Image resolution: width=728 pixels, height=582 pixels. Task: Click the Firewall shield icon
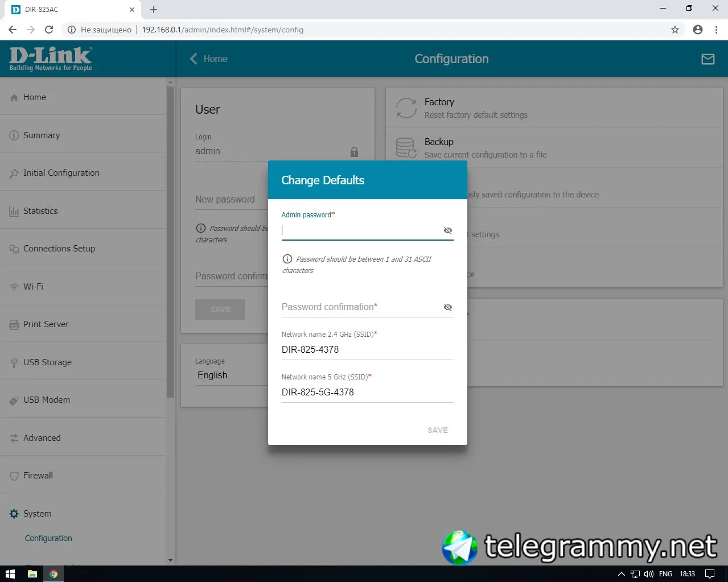pos(14,476)
